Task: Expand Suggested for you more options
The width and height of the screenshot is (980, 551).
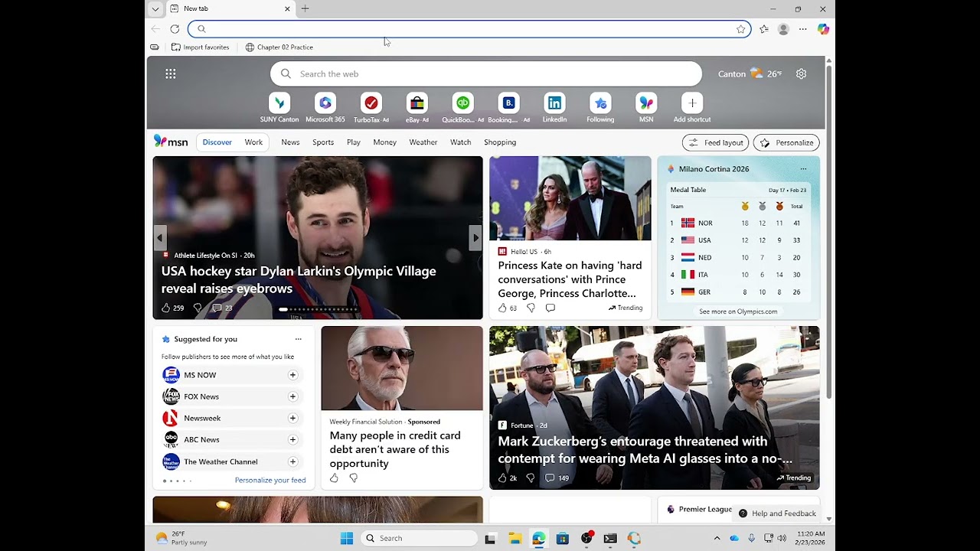Action: (x=299, y=339)
